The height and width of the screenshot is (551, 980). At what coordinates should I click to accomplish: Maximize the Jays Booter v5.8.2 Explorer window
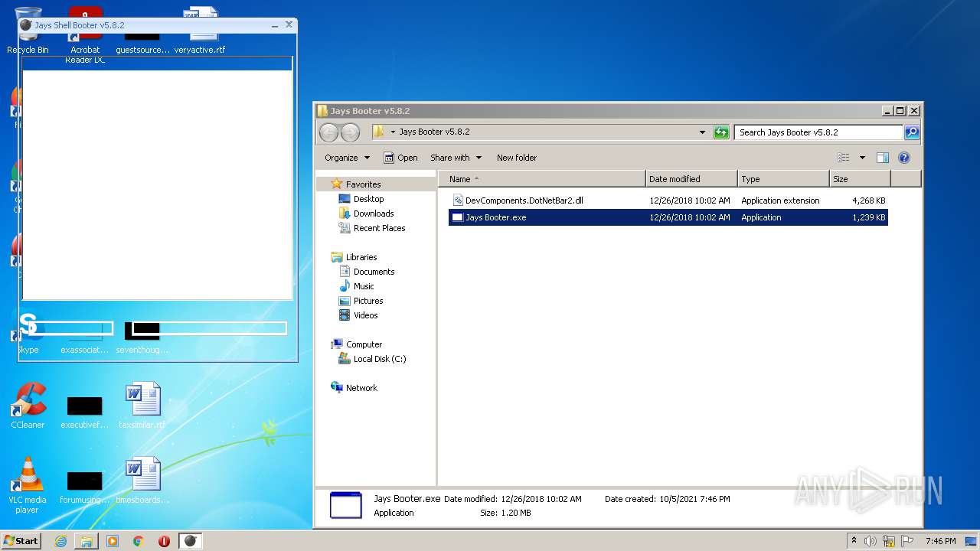pyautogui.click(x=900, y=111)
